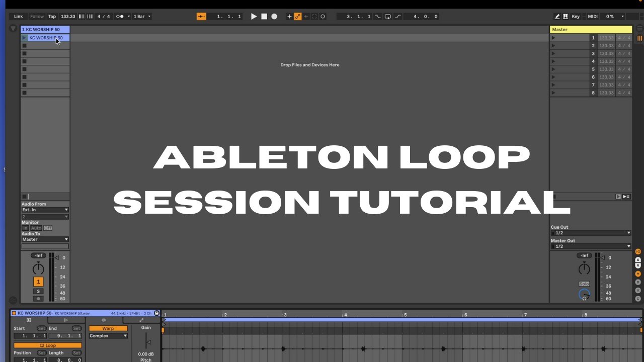
Task: Click the 133.33 tempo field
Action: [x=68, y=17]
